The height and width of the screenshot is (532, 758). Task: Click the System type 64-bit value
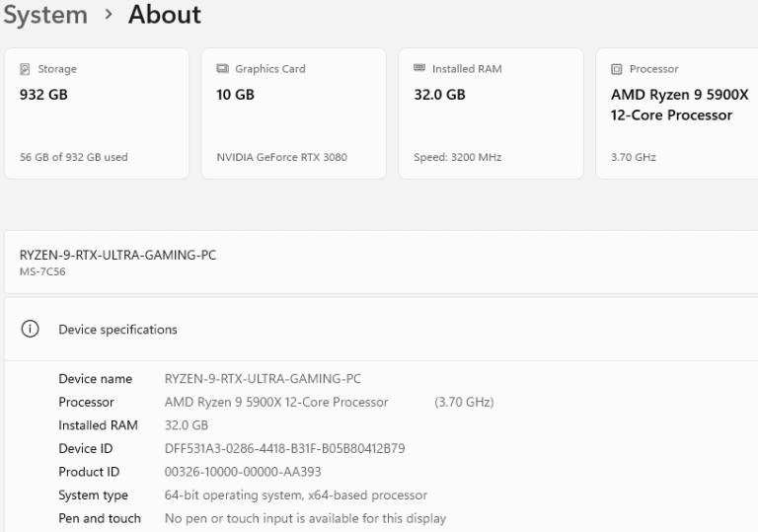[295, 494]
